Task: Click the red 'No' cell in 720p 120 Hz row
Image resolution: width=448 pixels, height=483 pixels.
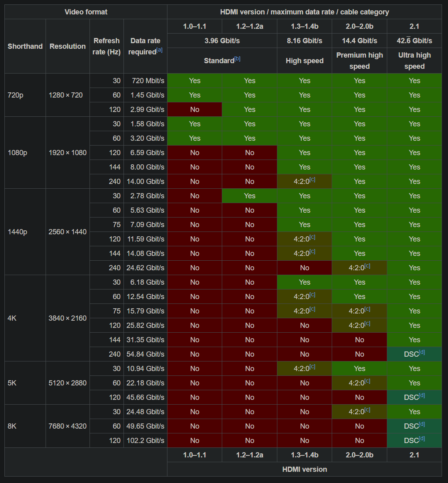Action: tap(195, 110)
